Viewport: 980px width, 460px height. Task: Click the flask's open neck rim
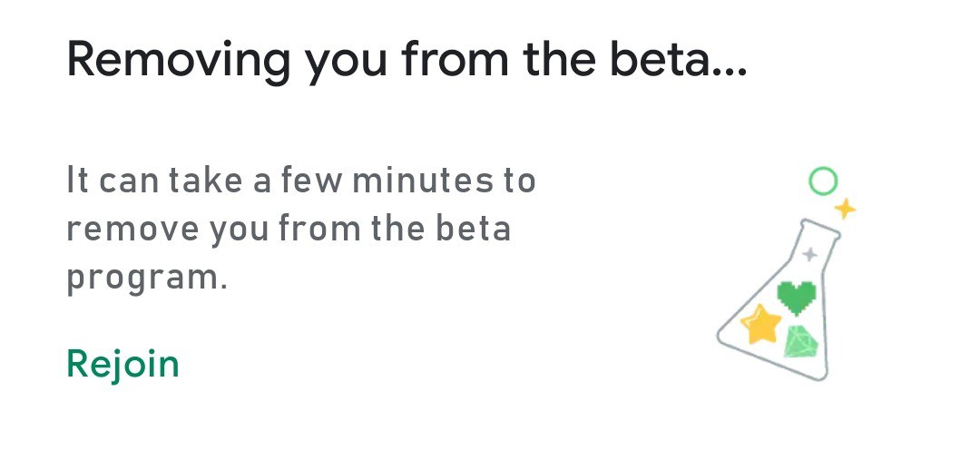(x=820, y=228)
